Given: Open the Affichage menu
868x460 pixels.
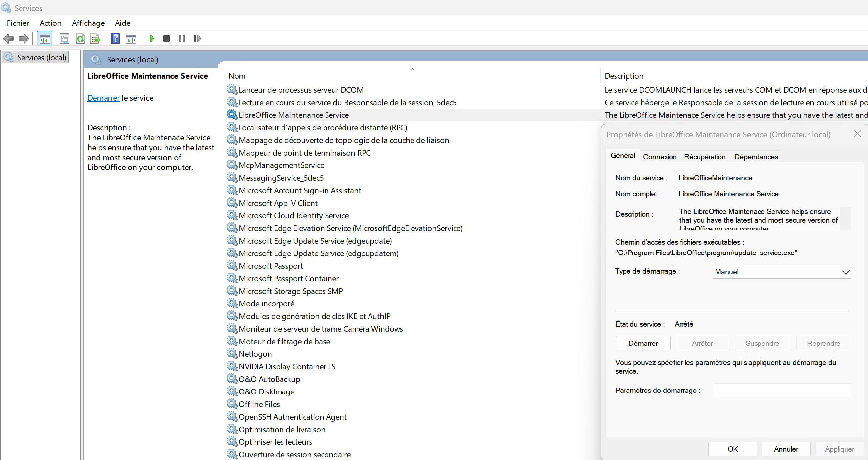Looking at the screenshot, I should click(88, 23).
